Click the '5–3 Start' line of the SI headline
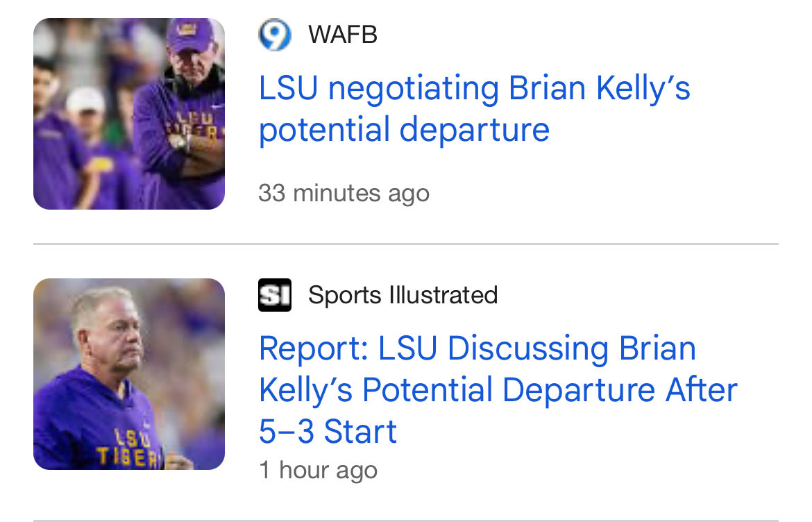The image size is (812, 522). tap(328, 431)
